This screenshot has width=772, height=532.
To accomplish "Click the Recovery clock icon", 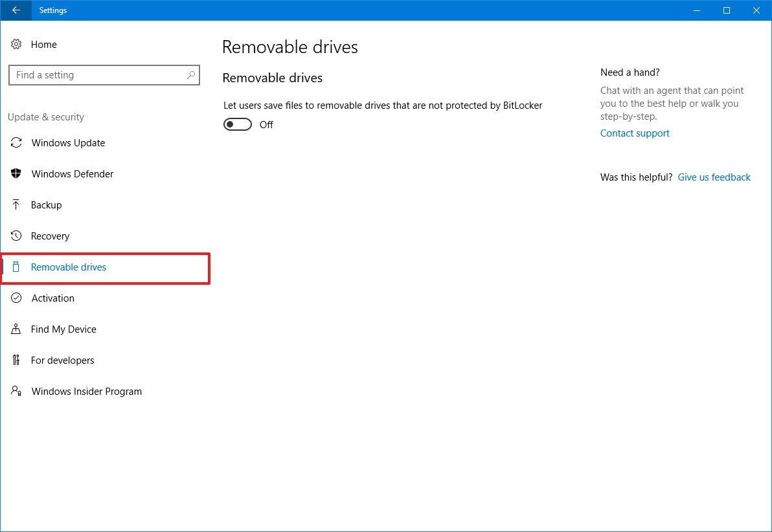I will click(16, 236).
